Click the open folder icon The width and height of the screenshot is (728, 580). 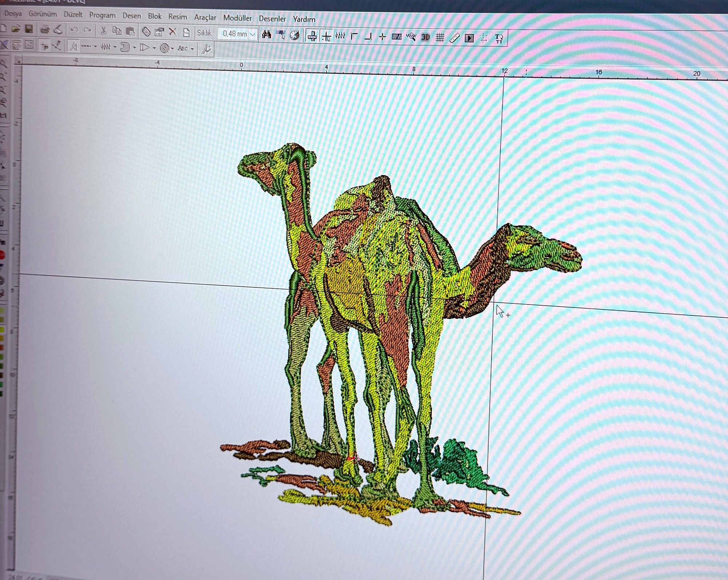pos(16,29)
